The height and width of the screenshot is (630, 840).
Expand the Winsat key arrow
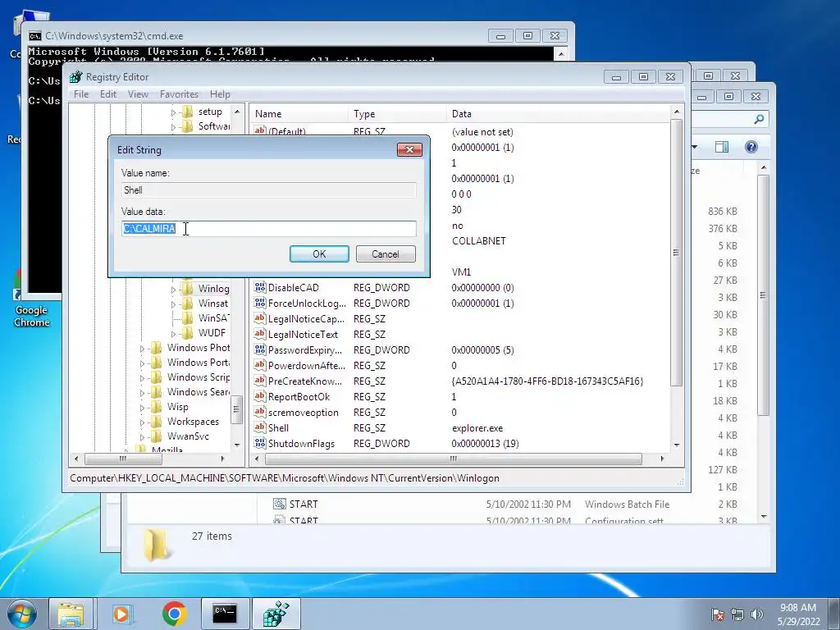[173, 304]
